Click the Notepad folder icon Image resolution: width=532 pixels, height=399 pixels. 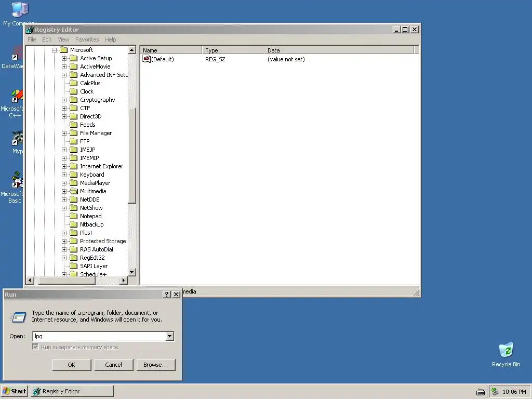[74, 216]
